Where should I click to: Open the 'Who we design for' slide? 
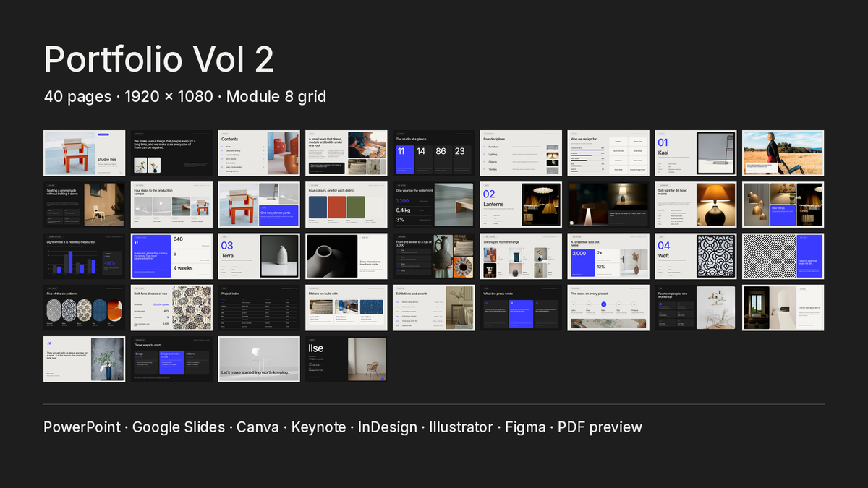pyautogui.click(x=608, y=153)
